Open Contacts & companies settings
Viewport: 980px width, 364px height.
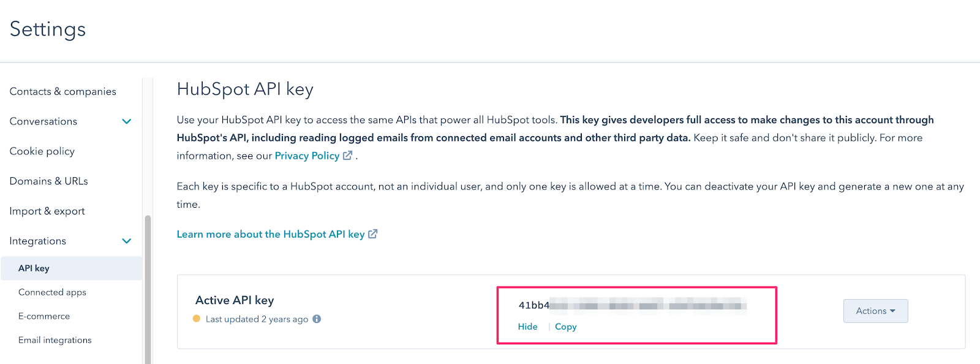63,91
